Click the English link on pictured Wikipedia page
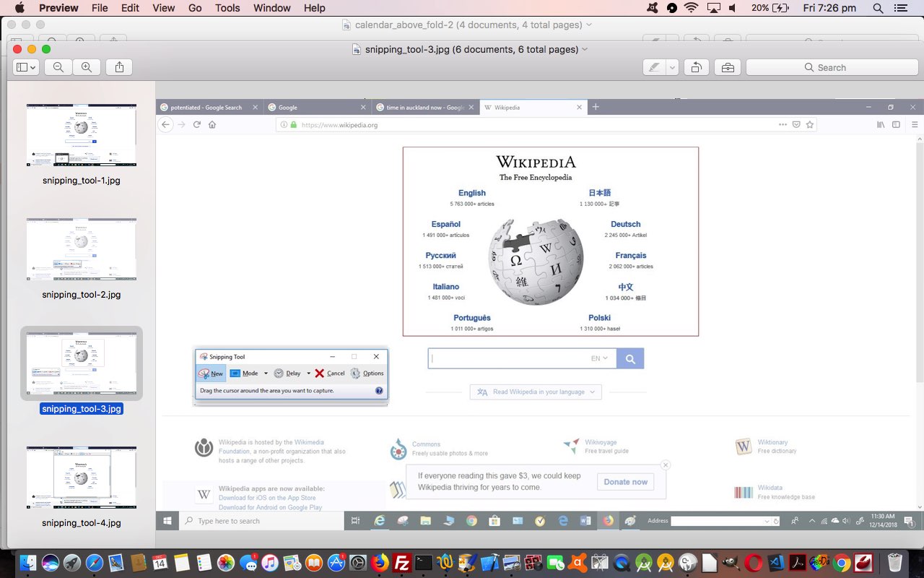 [x=472, y=193]
